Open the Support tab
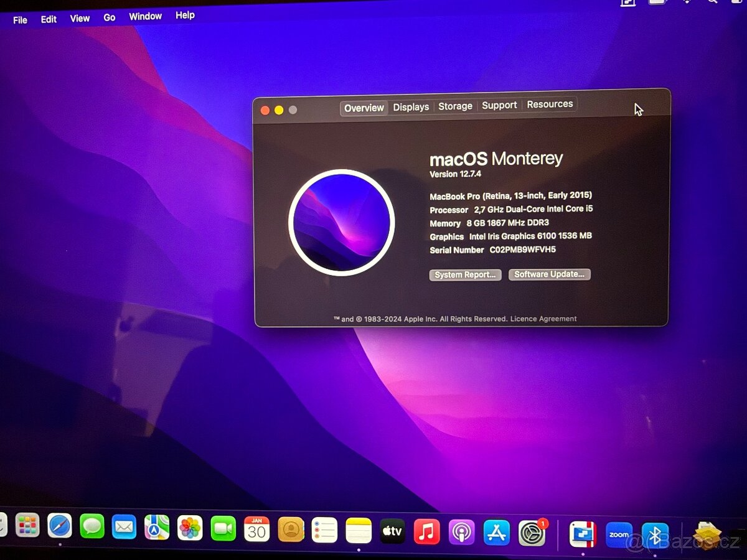The height and width of the screenshot is (560, 747). coord(499,105)
